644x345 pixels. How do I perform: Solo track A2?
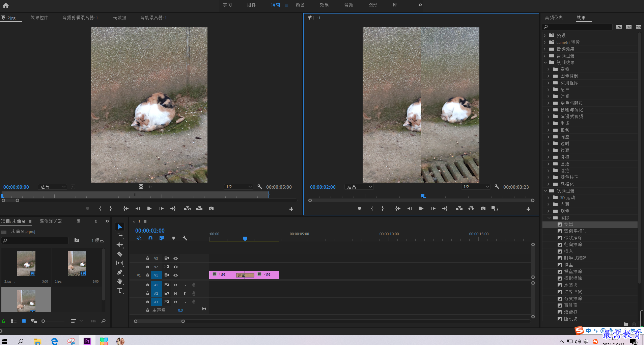[x=185, y=293]
